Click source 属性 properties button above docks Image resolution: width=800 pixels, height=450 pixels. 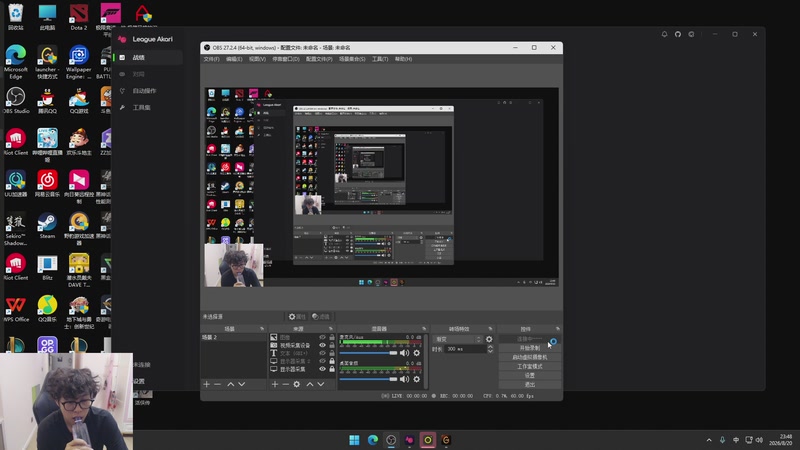click(297, 317)
